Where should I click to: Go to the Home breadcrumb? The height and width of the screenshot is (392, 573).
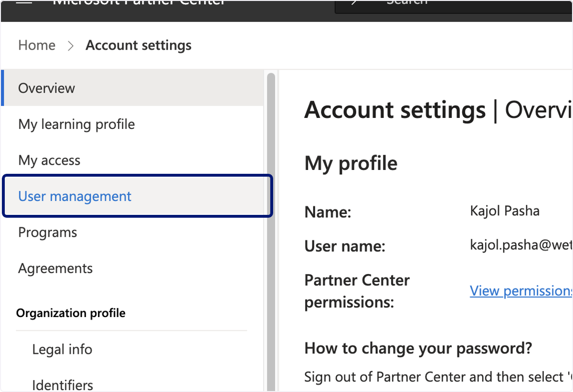pyautogui.click(x=37, y=45)
